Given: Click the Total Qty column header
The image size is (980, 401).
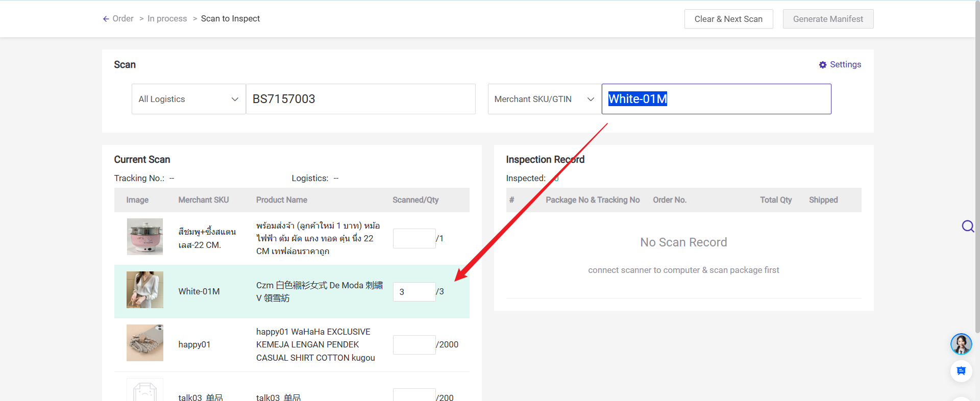Looking at the screenshot, I should point(776,200).
